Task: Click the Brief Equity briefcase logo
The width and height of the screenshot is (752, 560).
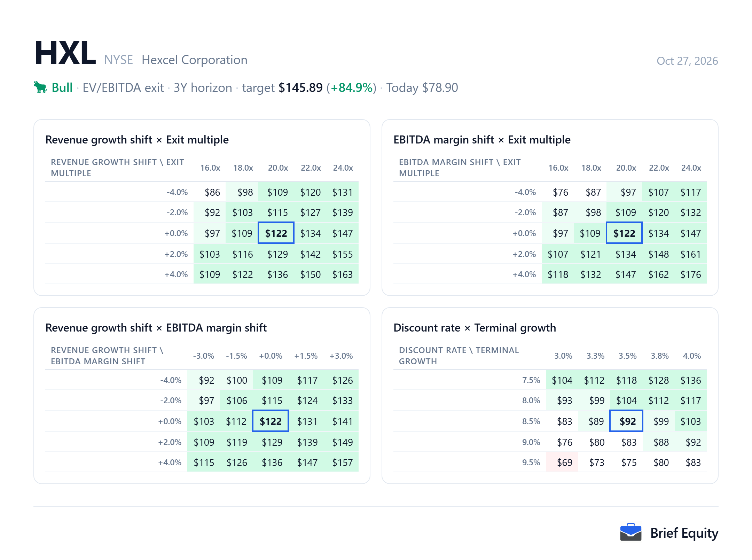Action: (630, 532)
